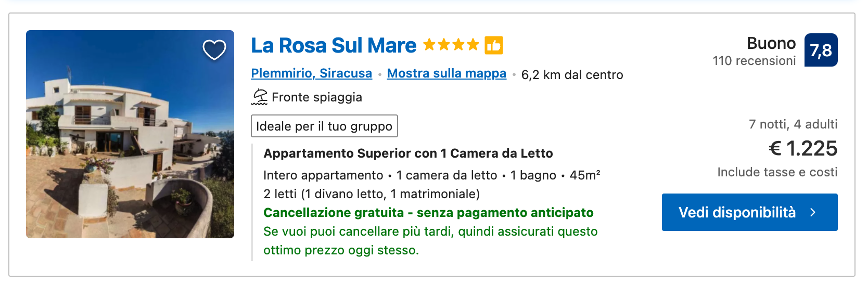Click the chevron arrow on Vedi disponibilità

pos(813,212)
